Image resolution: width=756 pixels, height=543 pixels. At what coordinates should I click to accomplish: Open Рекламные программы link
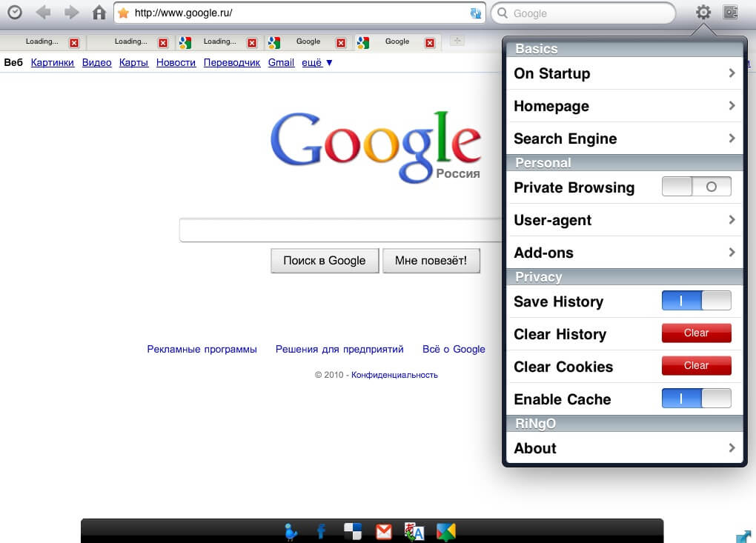202,350
